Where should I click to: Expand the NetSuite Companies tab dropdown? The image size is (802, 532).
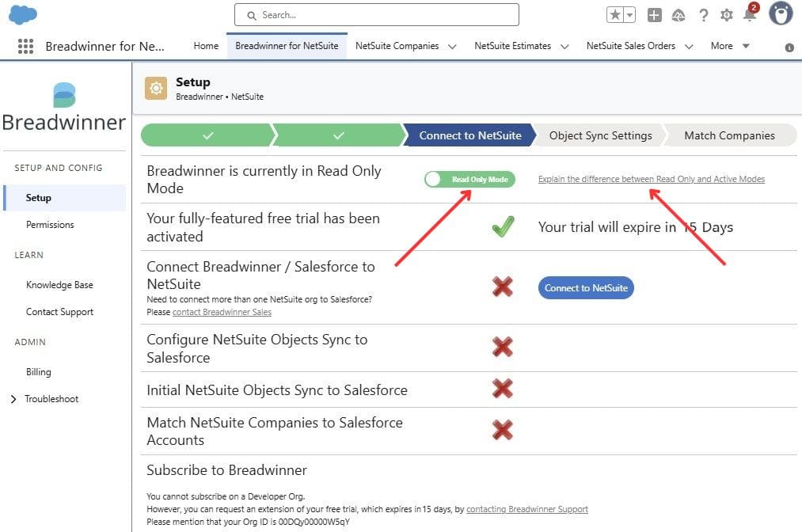tap(452, 47)
